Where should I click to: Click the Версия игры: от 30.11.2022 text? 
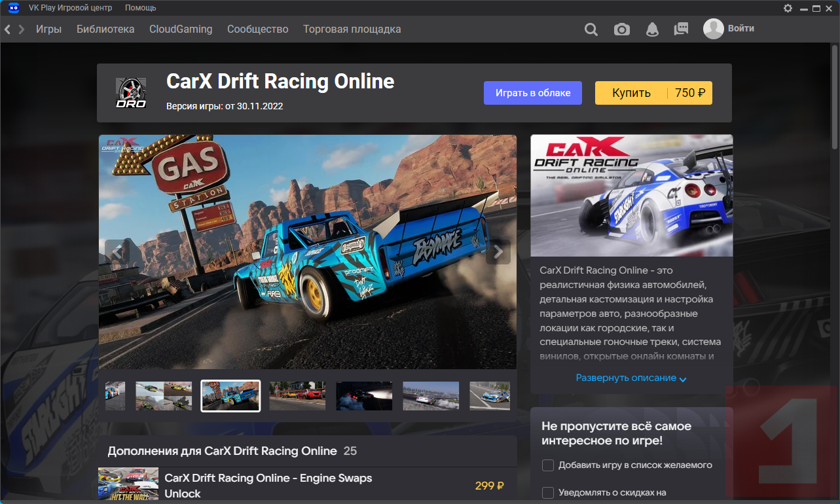(x=225, y=106)
